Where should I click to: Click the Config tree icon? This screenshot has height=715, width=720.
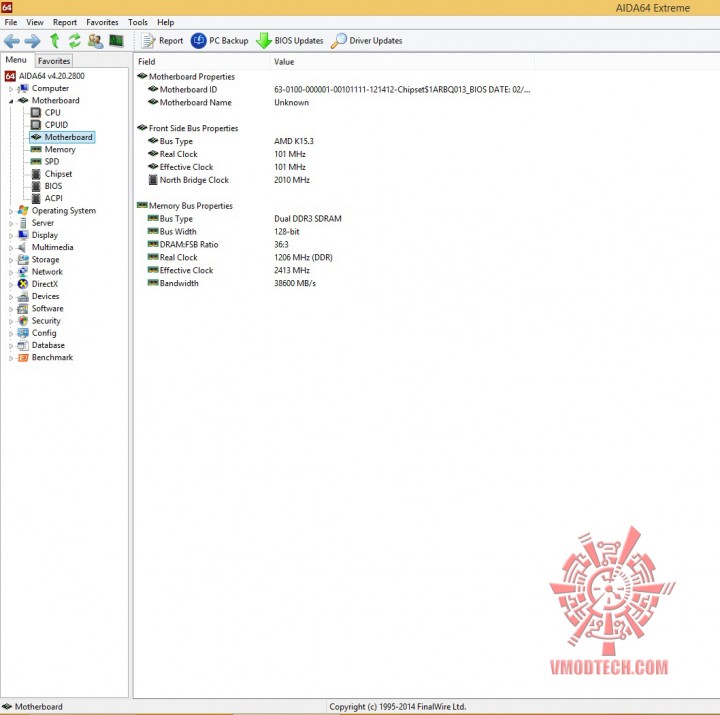click(x=23, y=333)
